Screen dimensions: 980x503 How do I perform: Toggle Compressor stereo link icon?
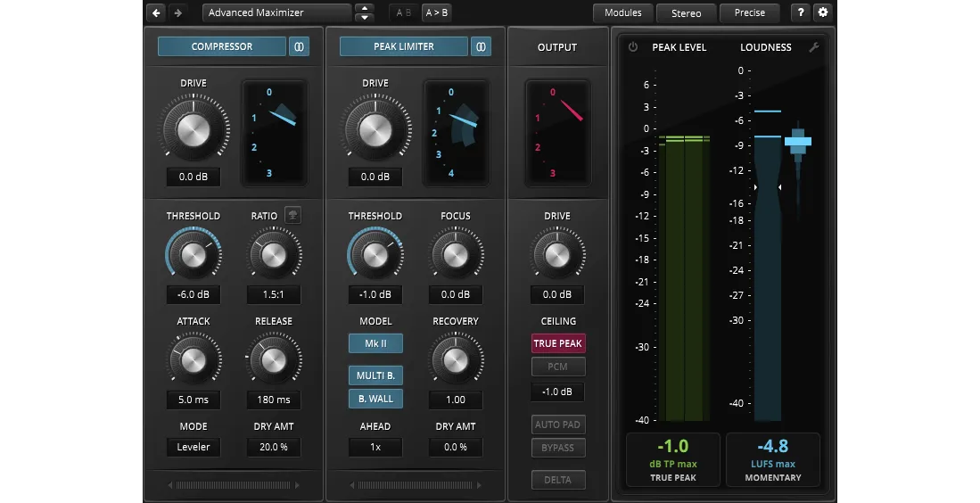coord(299,46)
